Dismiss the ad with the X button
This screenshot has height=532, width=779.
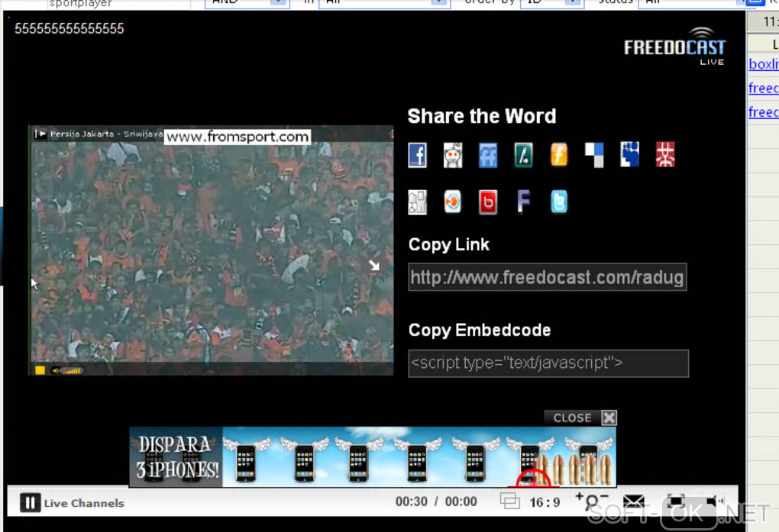coord(609,418)
